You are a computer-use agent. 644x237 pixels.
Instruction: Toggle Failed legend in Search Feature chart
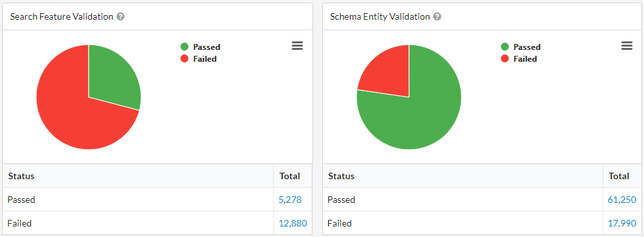[x=198, y=58]
